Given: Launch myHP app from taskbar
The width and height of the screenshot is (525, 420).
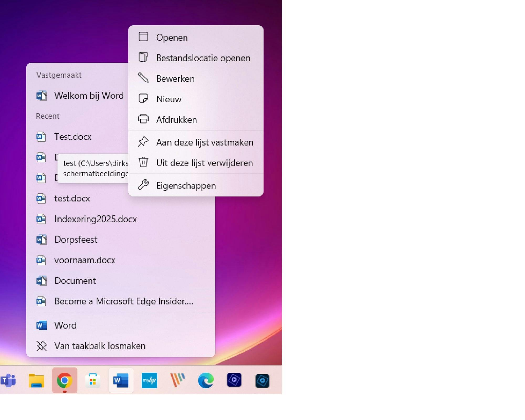Looking at the screenshot, I should click(x=149, y=380).
